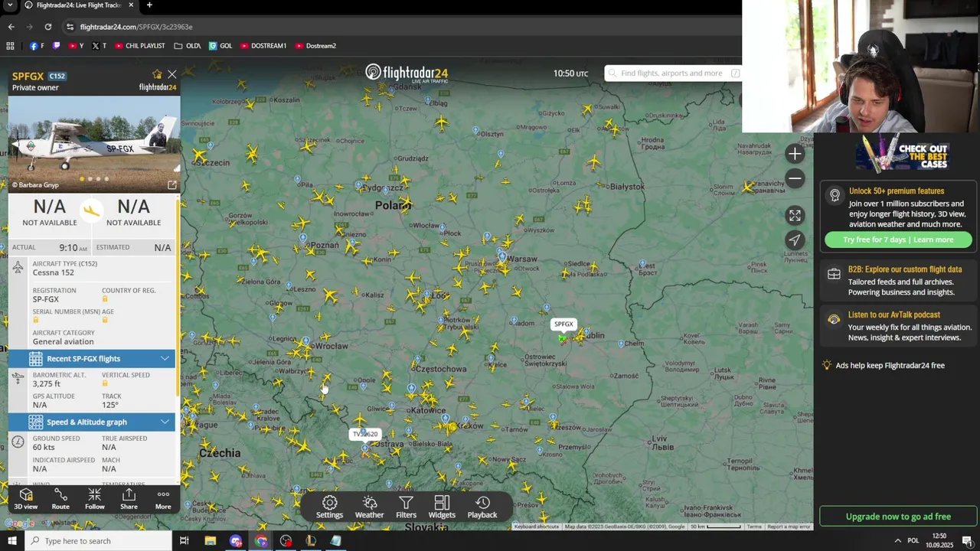Image resolution: width=980 pixels, height=551 pixels.
Task: Open the Filters panel
Action: (x=407, y=507)
